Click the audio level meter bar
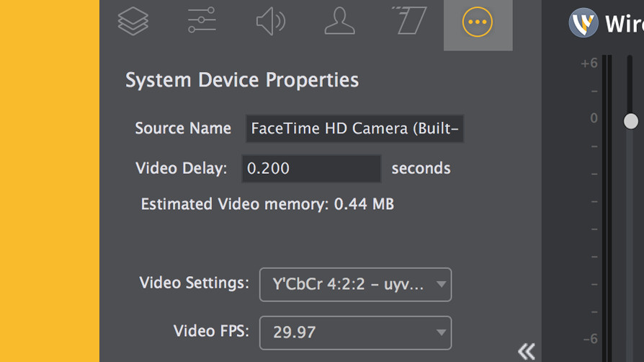 click(x=607, y=208)
